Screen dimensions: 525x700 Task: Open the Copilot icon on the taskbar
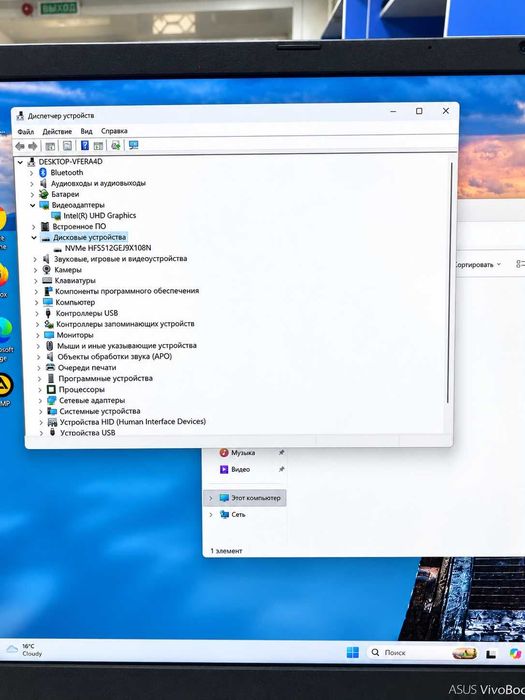(516, 654)
